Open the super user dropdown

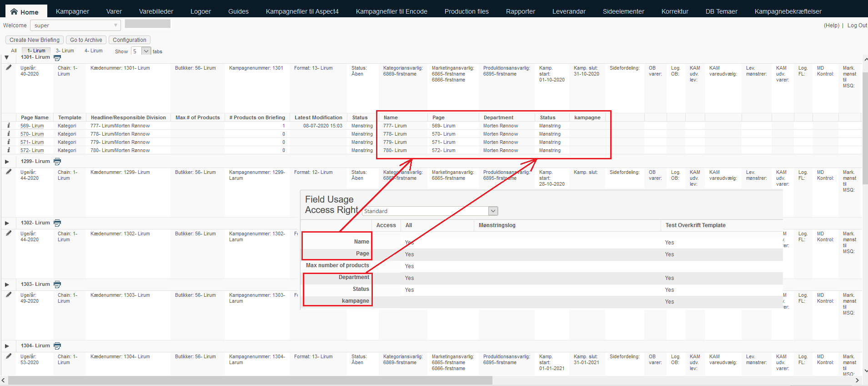(x=75, y=25)
